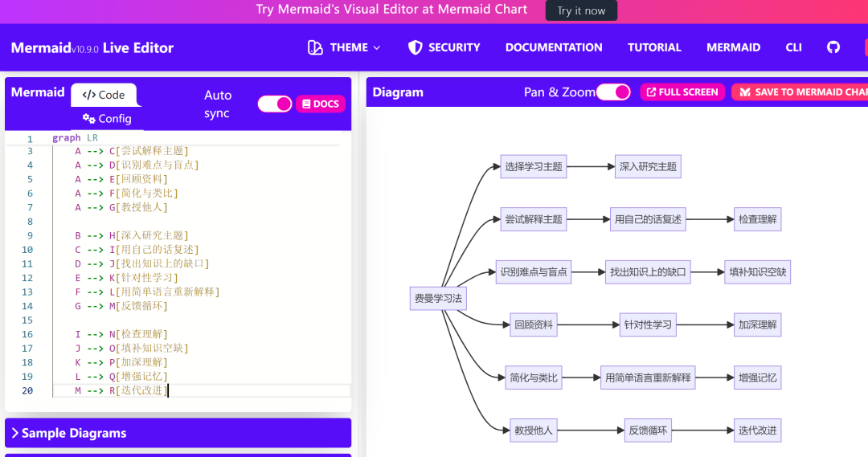Viewport: 868px width, 457px height.
Task: Click the 回顾资料 node
Action: click(x=533, y=324)
